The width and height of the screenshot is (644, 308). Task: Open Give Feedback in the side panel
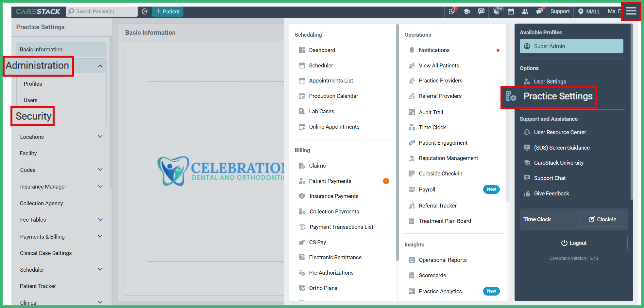point(551,193)
